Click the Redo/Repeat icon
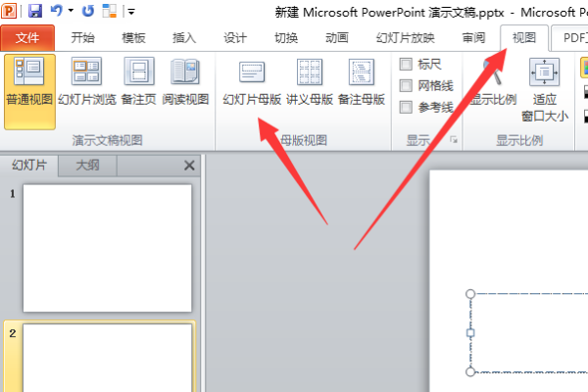The width and height of the screenshot is (588, 392). pyautogui.click(x=88, y=11)
